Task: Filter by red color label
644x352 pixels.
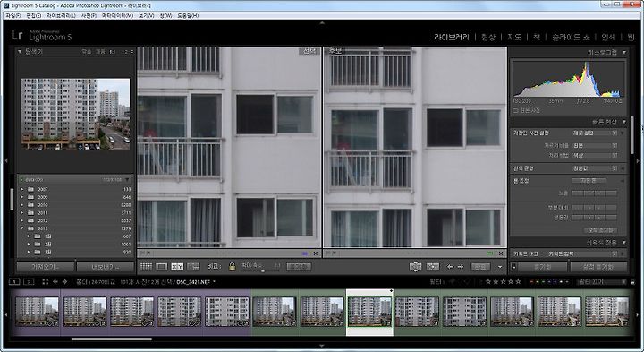Action: (x=532, y=281)
